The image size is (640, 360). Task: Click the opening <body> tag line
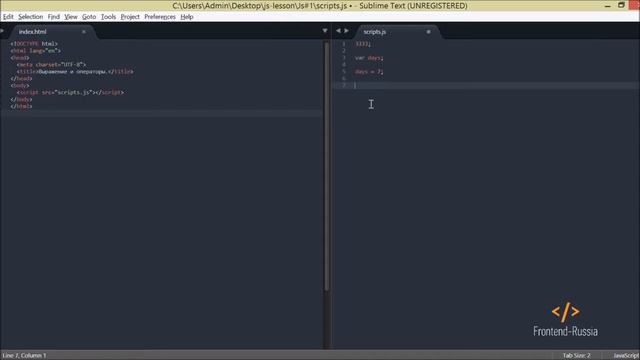pos(20,85)
